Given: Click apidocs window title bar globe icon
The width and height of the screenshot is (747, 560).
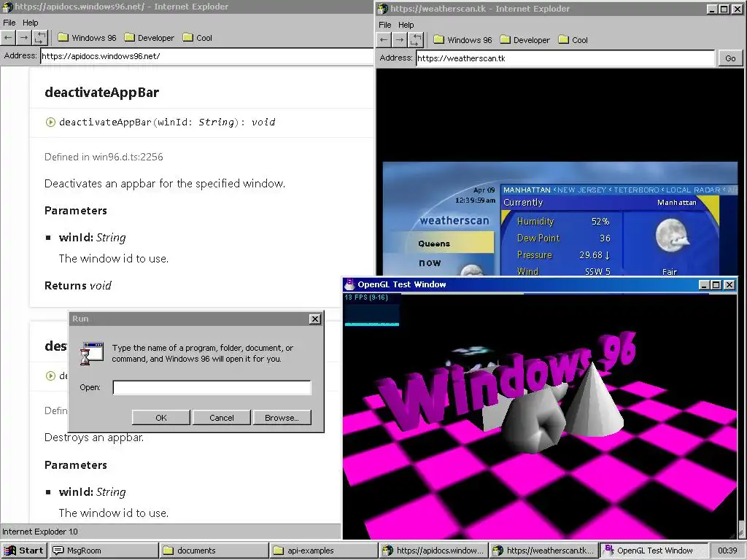Looking at the screenshot, I should tap(7, 7).
